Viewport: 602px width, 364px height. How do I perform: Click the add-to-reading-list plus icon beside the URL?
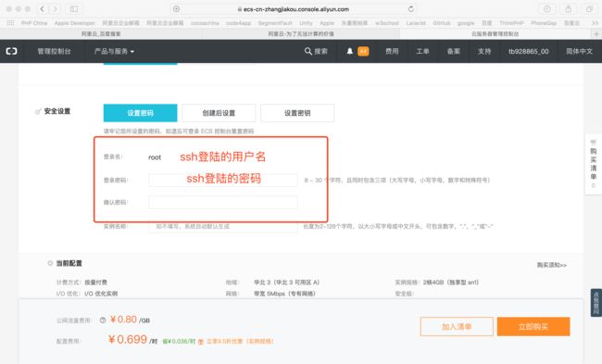[x=176, y=9]
